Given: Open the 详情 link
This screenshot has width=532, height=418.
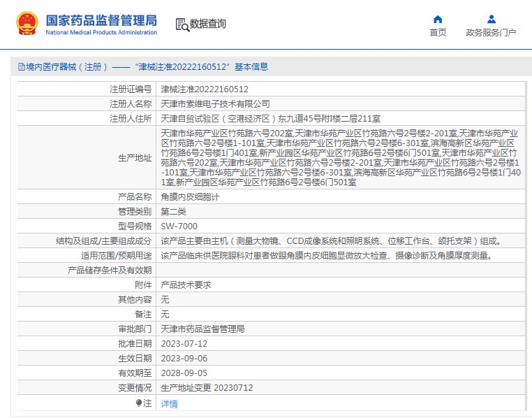Looking at the screenshot, I should 169,403.
